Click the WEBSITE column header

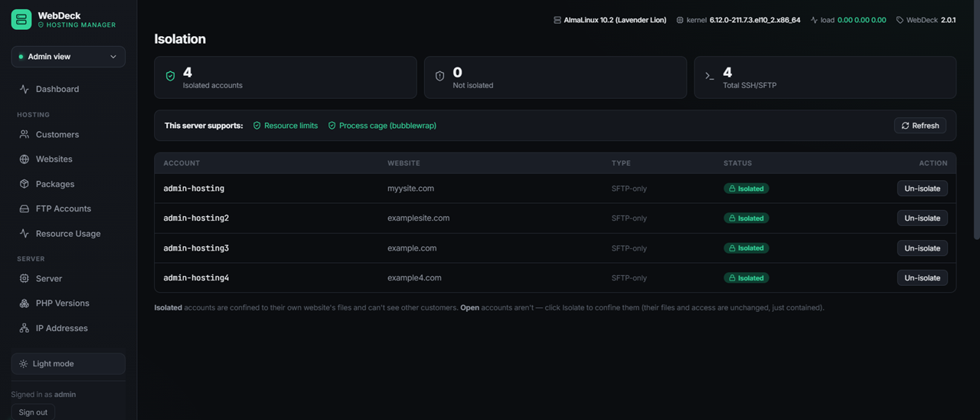[403, 163]
